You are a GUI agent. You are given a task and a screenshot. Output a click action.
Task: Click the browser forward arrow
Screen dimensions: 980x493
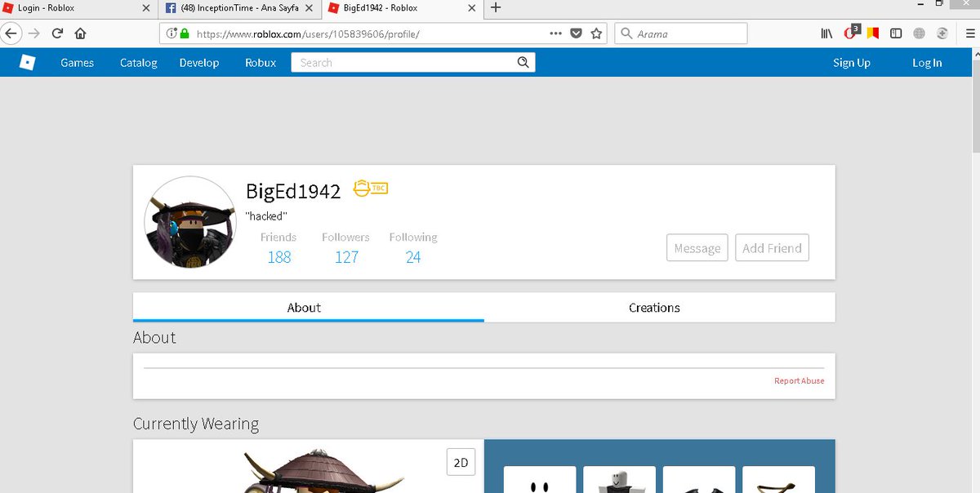33,33
